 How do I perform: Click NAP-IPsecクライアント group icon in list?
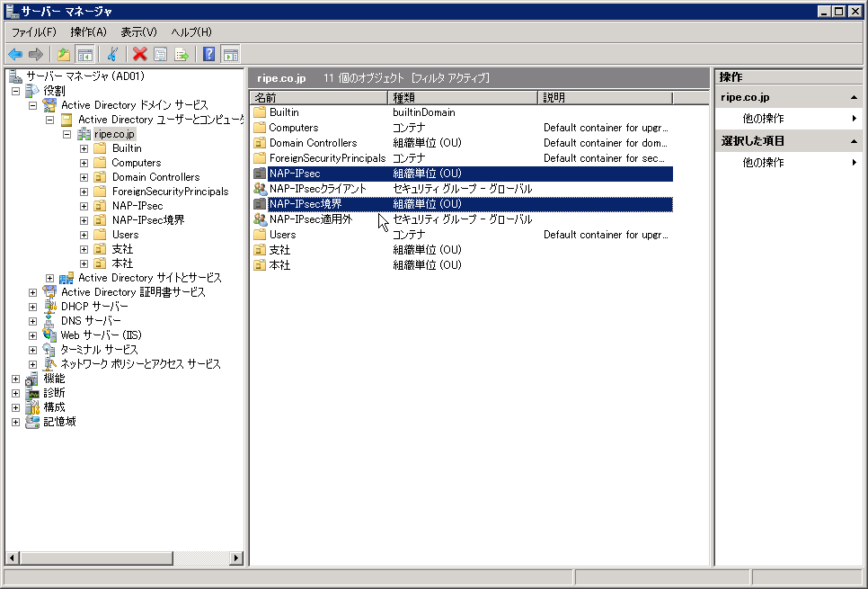260,189
